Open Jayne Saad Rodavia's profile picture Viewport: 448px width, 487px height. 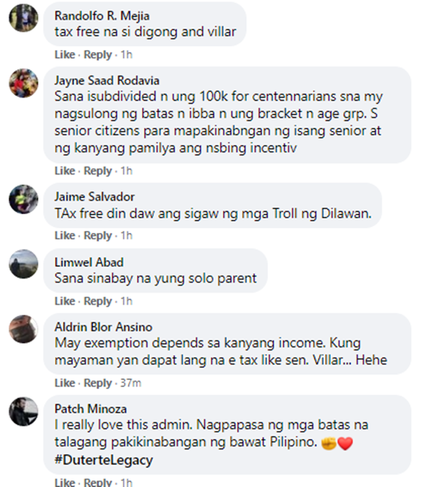point(23,83)
